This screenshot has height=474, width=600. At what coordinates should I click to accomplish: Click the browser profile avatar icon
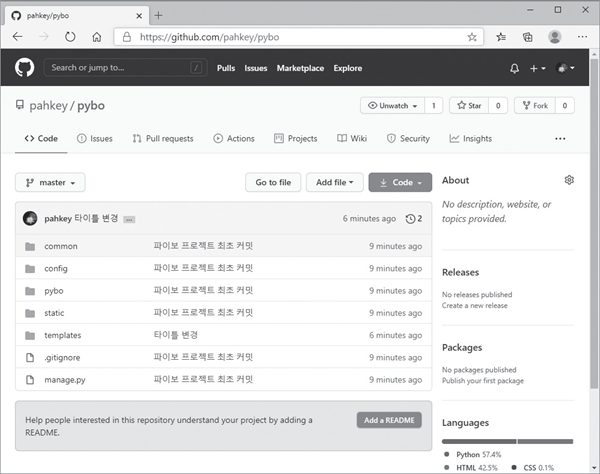tap(554, 37)
